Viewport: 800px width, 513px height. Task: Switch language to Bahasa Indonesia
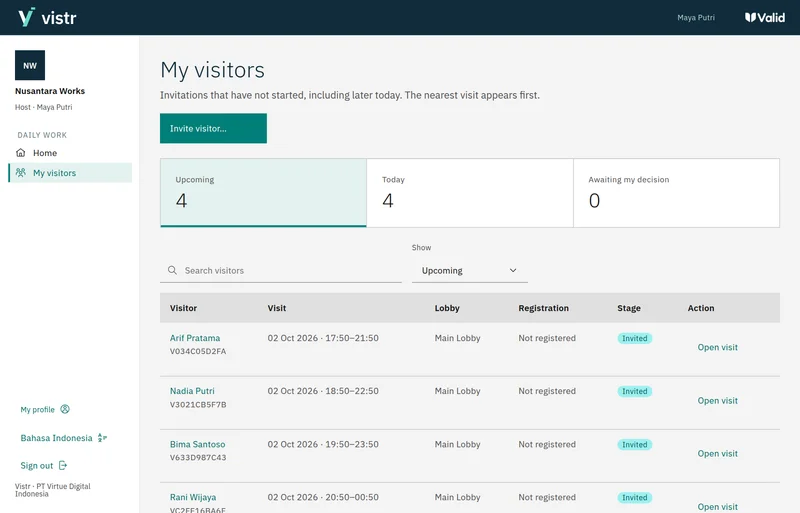(64, 438)
